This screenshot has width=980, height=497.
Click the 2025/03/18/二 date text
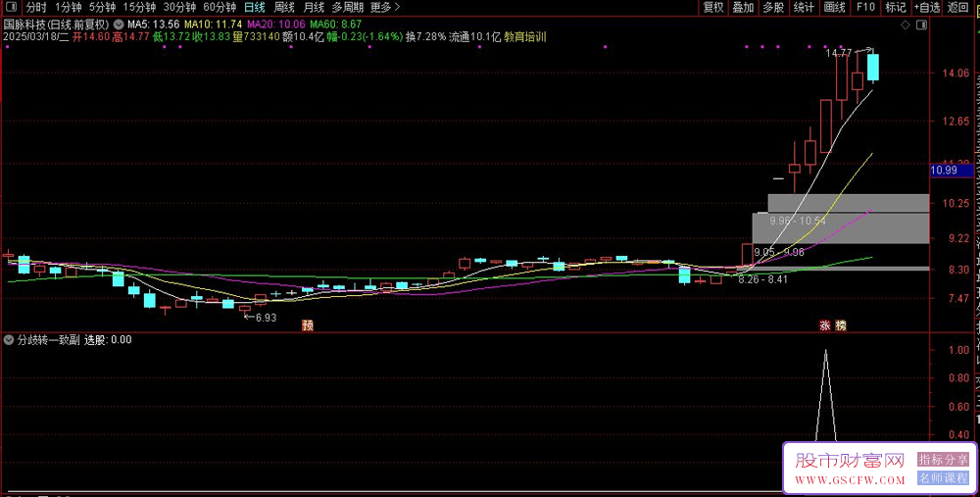tap(35, 37)
